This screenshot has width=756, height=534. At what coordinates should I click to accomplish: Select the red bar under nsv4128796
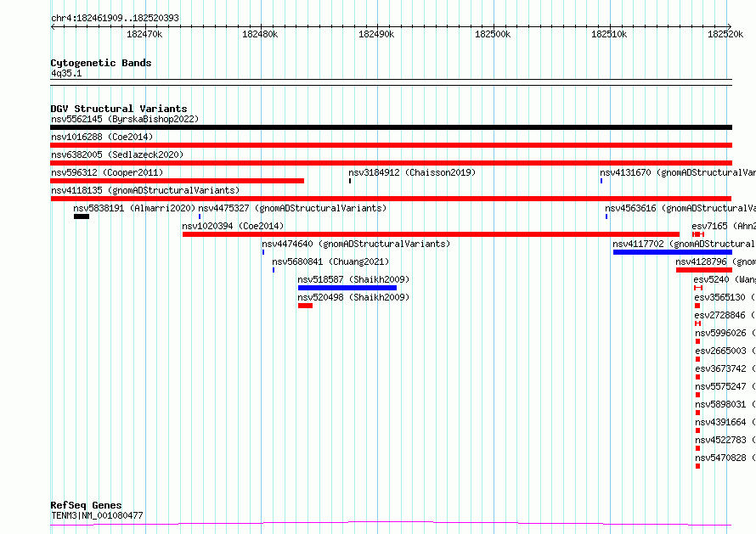(x=704, y=270)
